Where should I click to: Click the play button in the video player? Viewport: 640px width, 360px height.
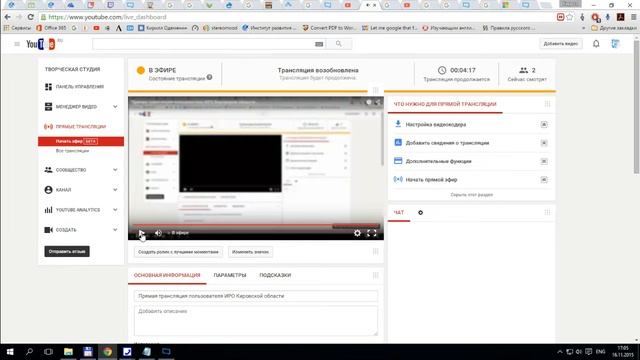pyautogui.click(x=141, y=233)
